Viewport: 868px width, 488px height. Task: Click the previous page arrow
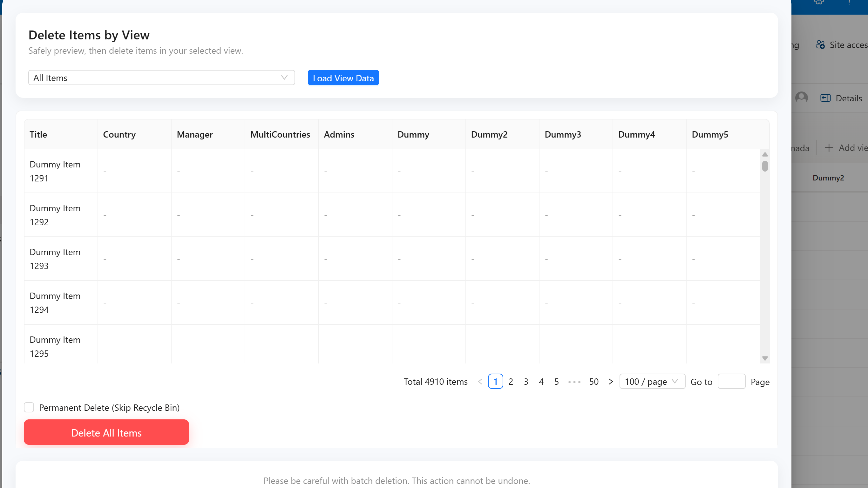point(480,382)
